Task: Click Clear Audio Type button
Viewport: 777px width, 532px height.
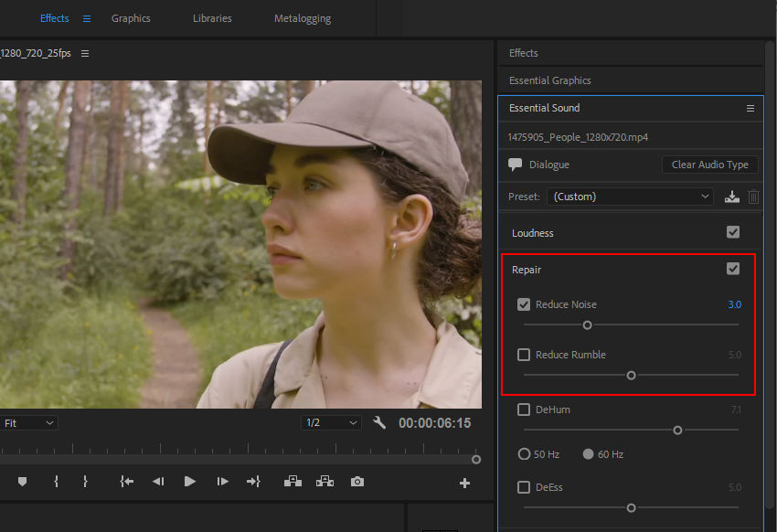Action: coord(709,165)
